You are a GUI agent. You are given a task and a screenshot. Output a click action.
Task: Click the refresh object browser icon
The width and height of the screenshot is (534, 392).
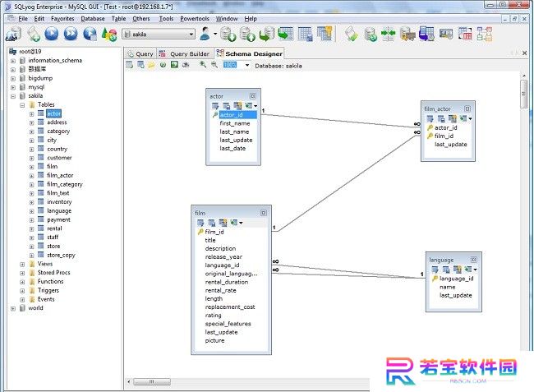109,35
